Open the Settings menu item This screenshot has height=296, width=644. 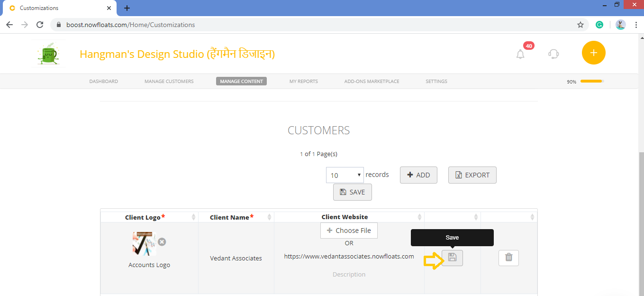coord(436,81)
